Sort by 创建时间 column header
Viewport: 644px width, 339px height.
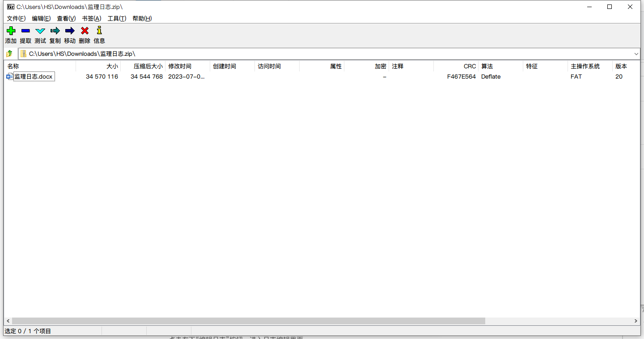[232, 66]
